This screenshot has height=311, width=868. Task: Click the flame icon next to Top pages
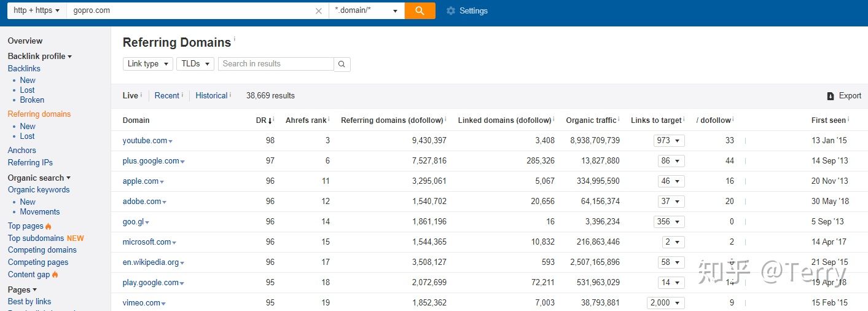tap(49, 226)
